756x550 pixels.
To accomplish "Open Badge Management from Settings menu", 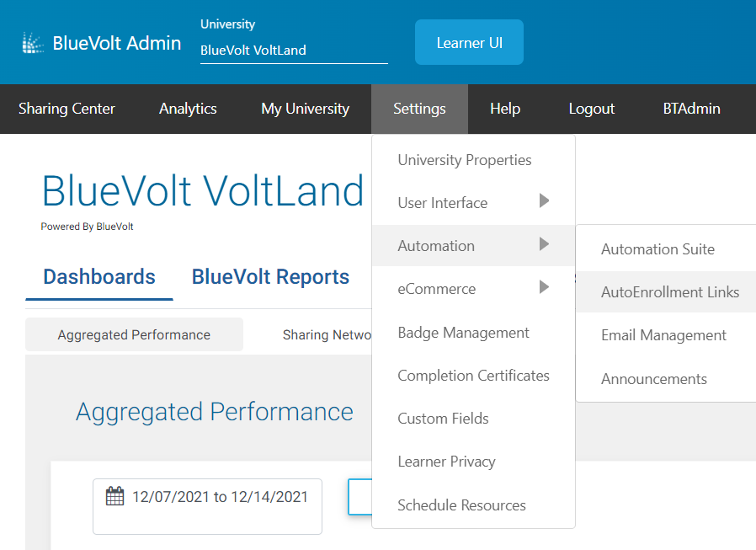I will pyautogui.click(x=473, y=333).
